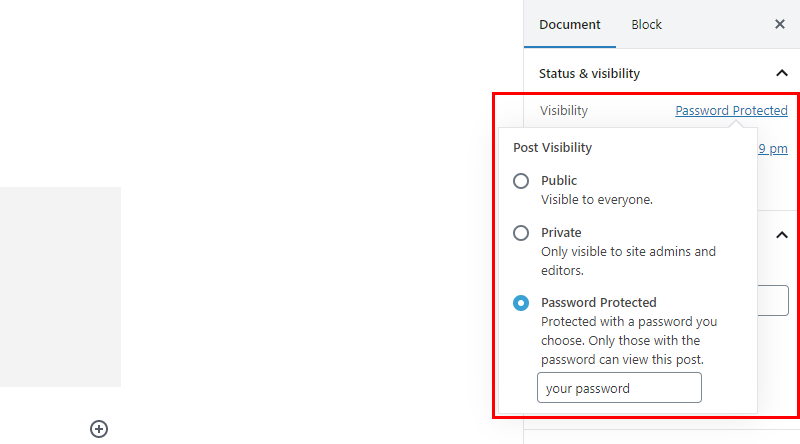This screenshot has width=800, height=444.
Task: Click the Post Visibility popover heading
Action: [553, 147]
